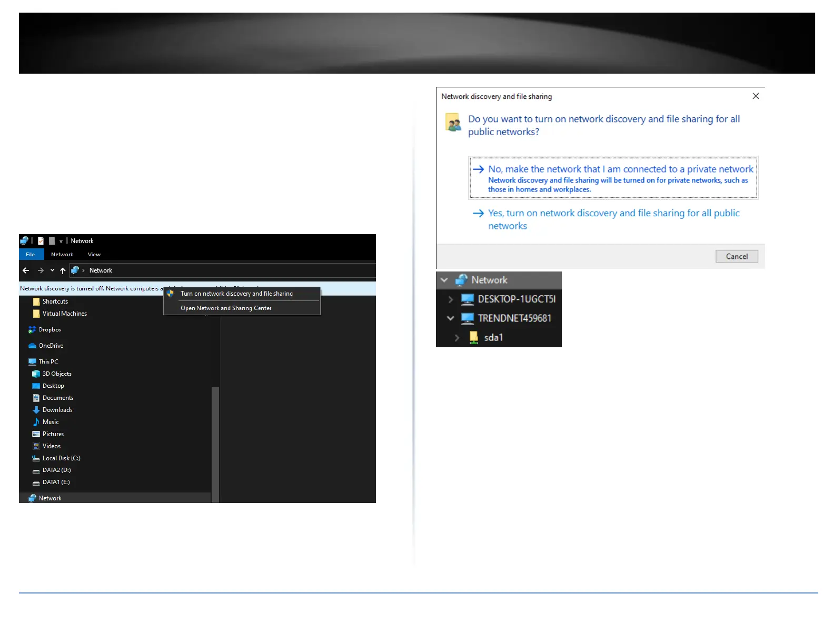Click Cancel in the network discovery dialog
The height and width of the screenshot is (644, 834).
[736, 257]
